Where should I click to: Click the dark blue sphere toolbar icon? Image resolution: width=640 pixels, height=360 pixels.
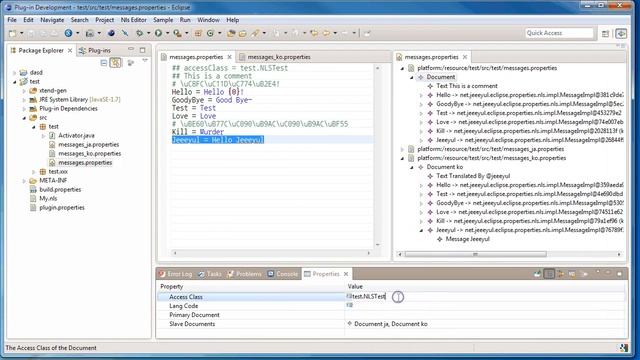111,33
